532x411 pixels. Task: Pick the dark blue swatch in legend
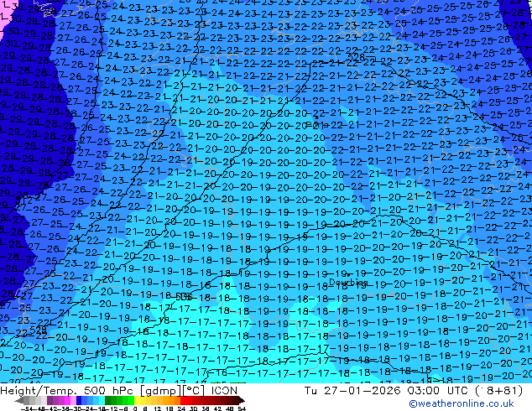click(79, 401)
